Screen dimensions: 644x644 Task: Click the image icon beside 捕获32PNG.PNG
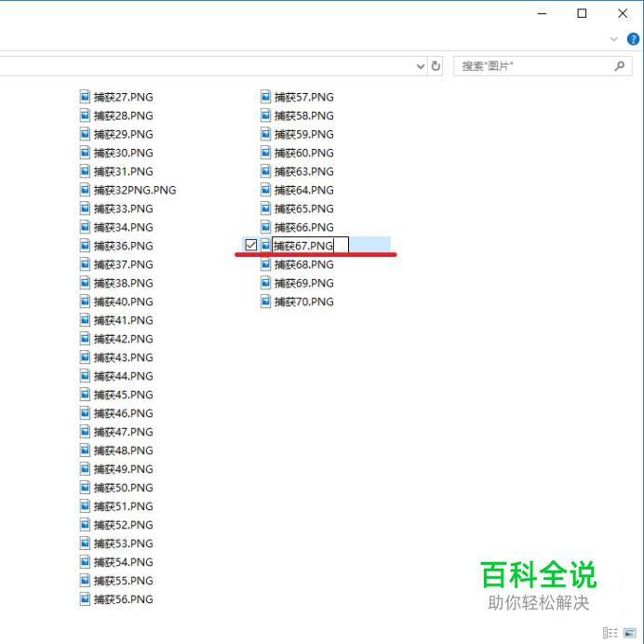point(85,190)
